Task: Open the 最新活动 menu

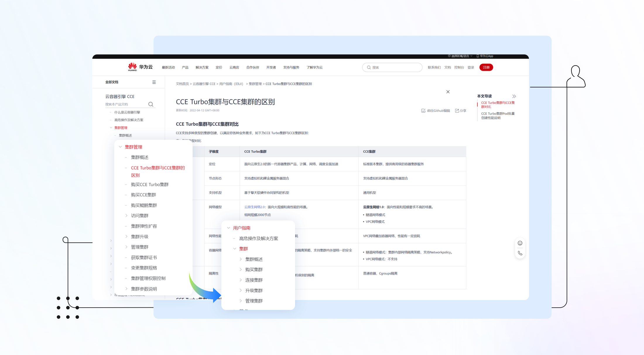Action: pos(168,68)
